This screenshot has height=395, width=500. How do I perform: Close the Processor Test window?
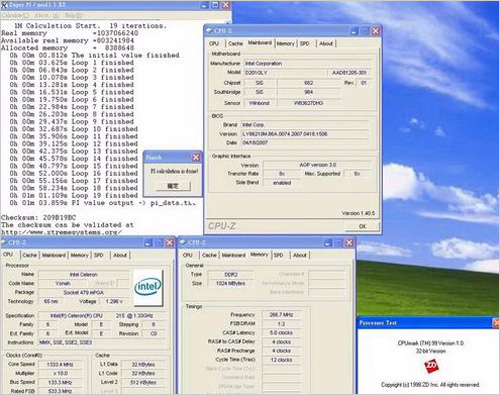click(x=496, y=323)
